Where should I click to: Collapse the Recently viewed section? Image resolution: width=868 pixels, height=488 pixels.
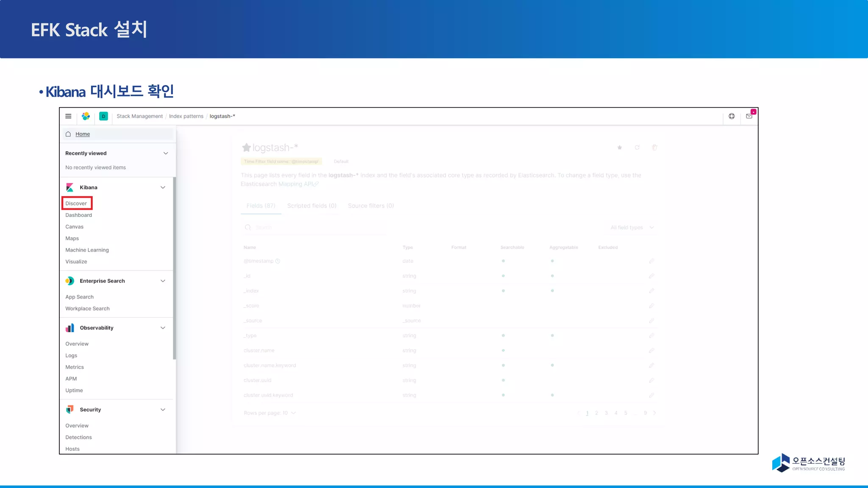pyautogui.click(x=166, y=153)
